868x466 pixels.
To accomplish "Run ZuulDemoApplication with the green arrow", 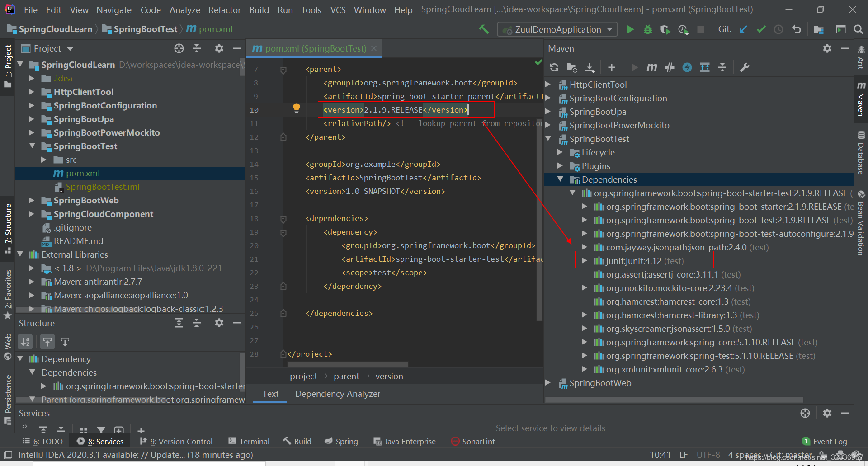I will (630, 29).
